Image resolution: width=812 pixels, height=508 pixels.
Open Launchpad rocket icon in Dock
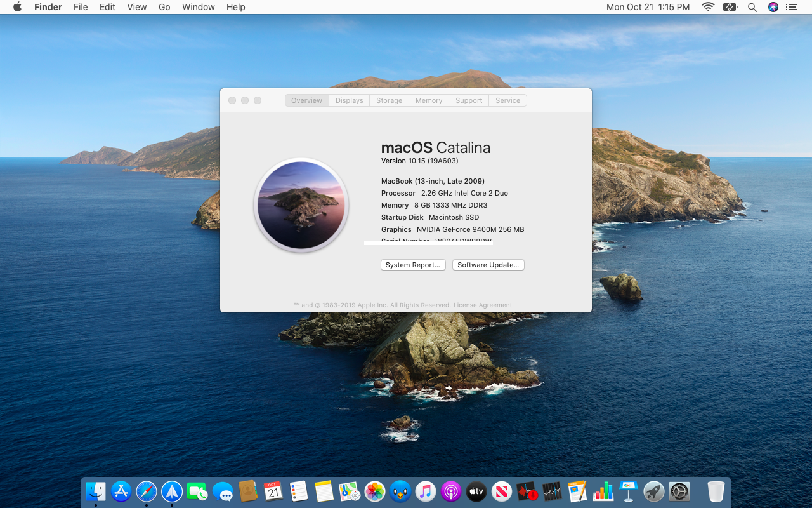654,491
